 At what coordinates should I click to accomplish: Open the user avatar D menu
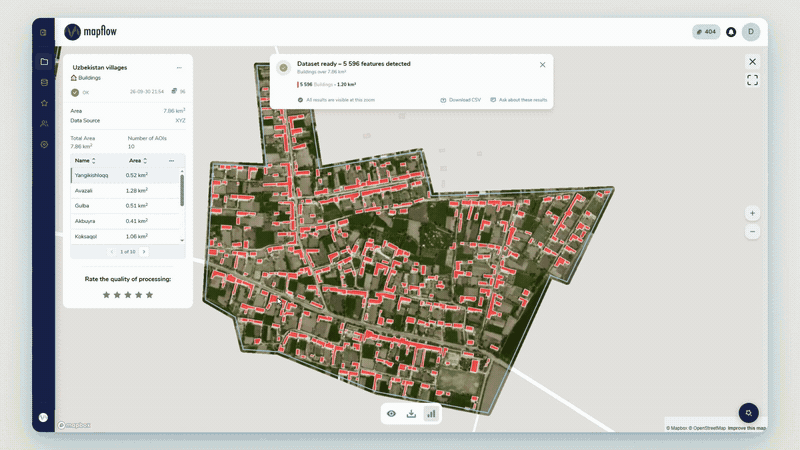coord(751,32)
